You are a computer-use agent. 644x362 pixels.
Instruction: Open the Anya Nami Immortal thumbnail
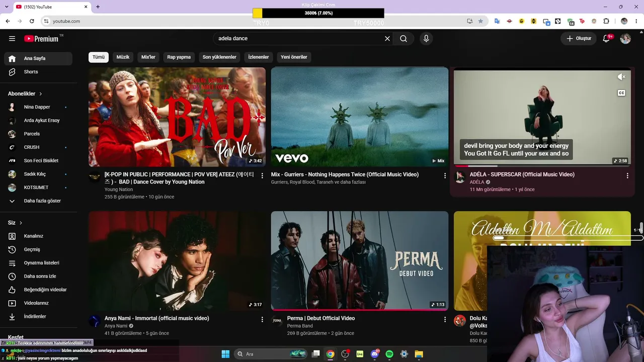point(177,261)
